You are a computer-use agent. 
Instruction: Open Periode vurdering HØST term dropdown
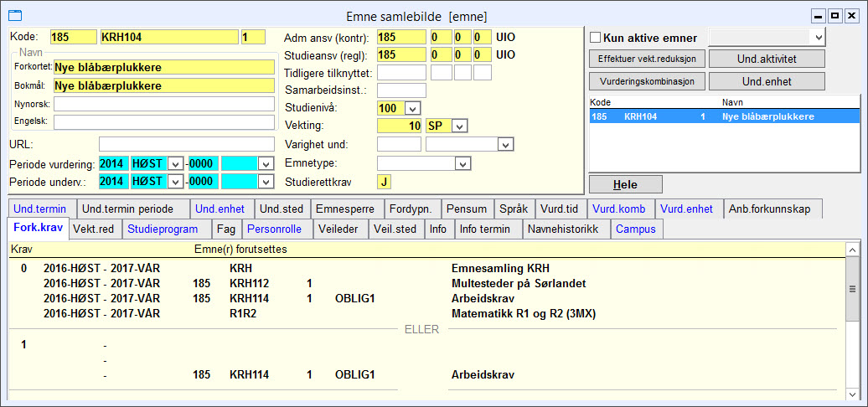(x=175, y=164)
